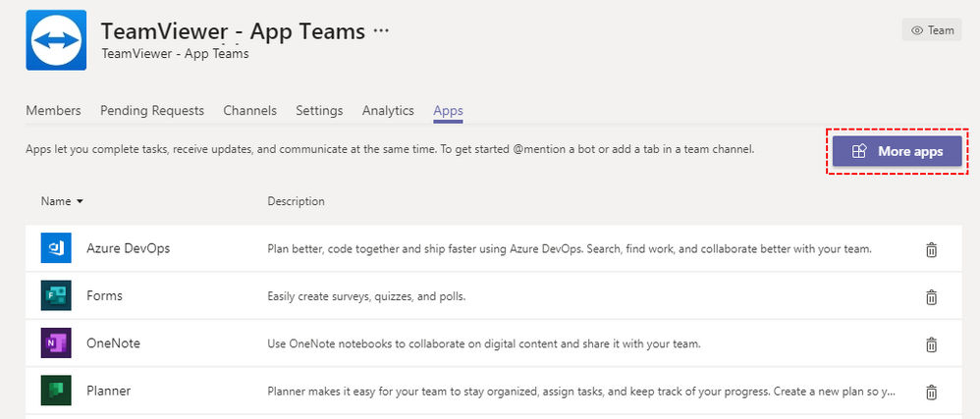This screenshot has height=419, width=980.
Task: Remove the Forms app with trash icon
Action: 931,297
